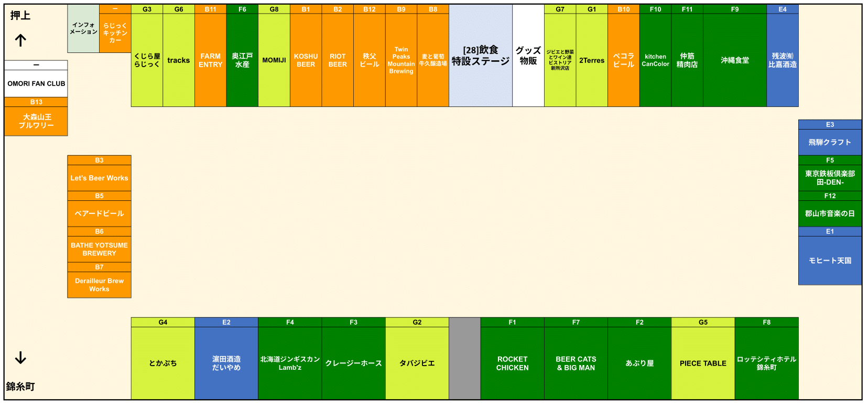Select the 沖縄食堂 booth
Image resolution: width=868 pixels, height=407 pixels.
click(x=734, y=60)
